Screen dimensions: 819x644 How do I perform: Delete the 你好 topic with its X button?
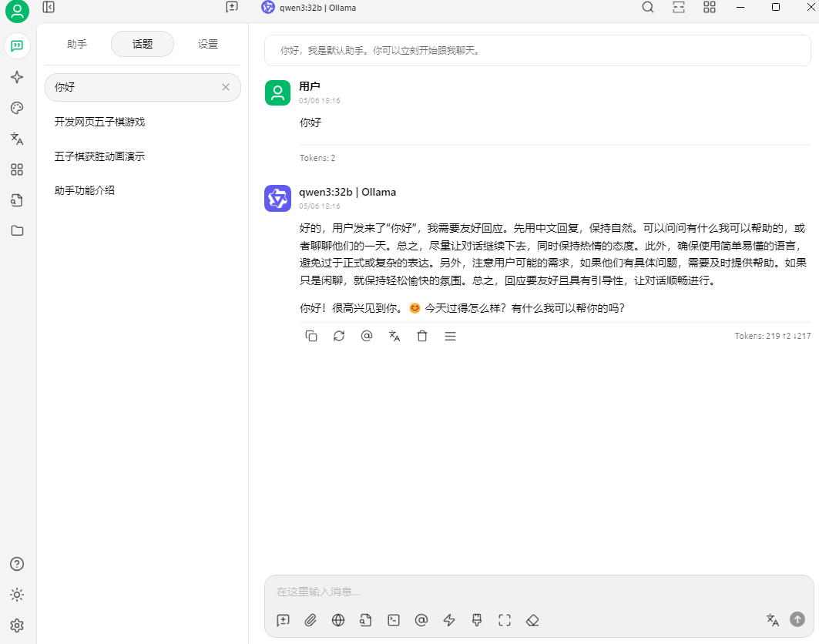(x=226, y=87)
